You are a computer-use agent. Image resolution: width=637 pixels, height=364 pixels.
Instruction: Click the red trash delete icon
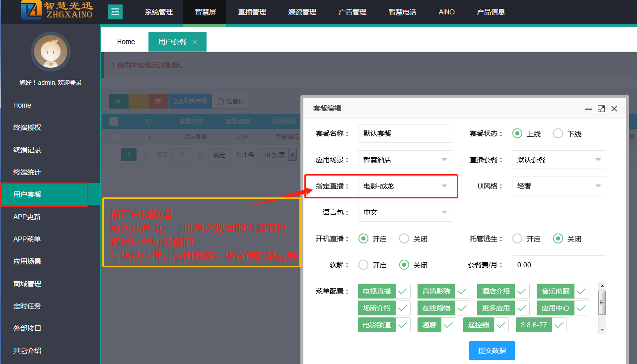point(158,101)
